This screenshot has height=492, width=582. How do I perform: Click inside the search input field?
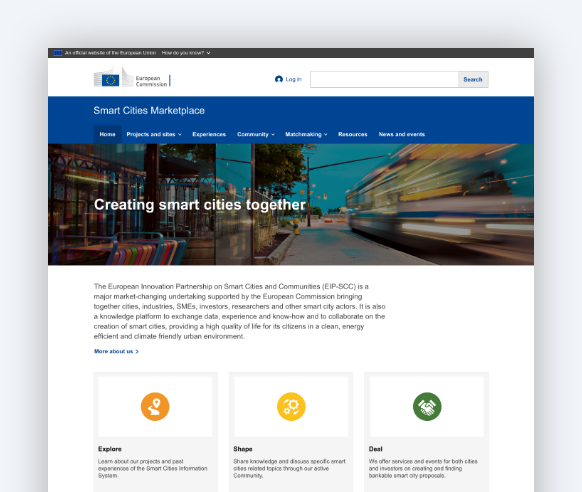(x=384, y=79)
